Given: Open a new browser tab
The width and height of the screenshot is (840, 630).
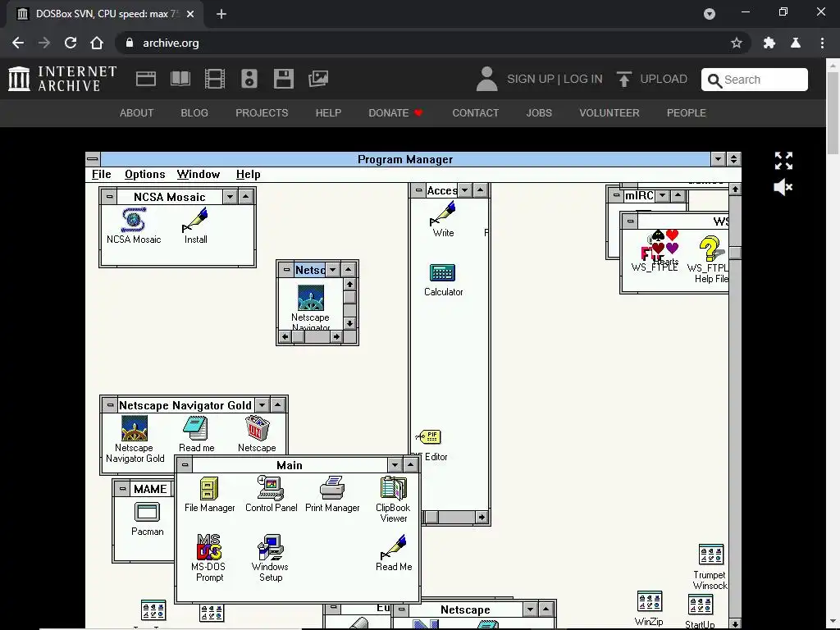Looking at the screenshot, I should tap(221, 14).
